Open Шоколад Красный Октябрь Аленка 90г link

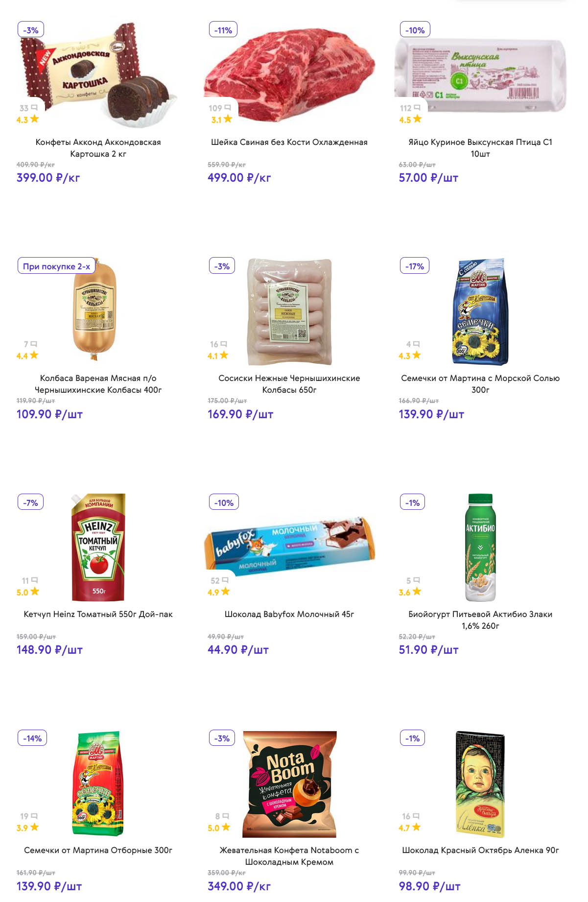point(480,850)
